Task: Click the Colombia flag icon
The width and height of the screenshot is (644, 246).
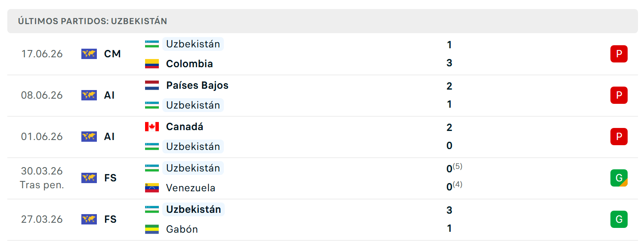Action: (152, 64)
